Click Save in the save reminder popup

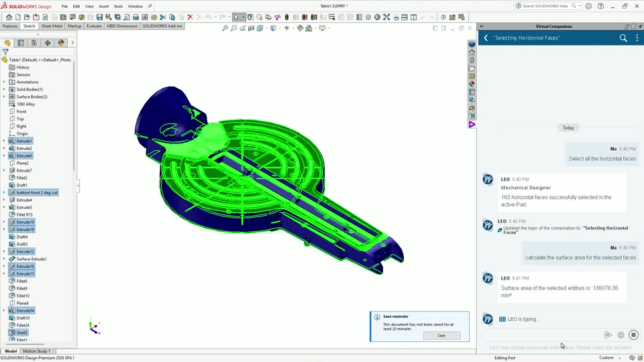pos(441,335)
